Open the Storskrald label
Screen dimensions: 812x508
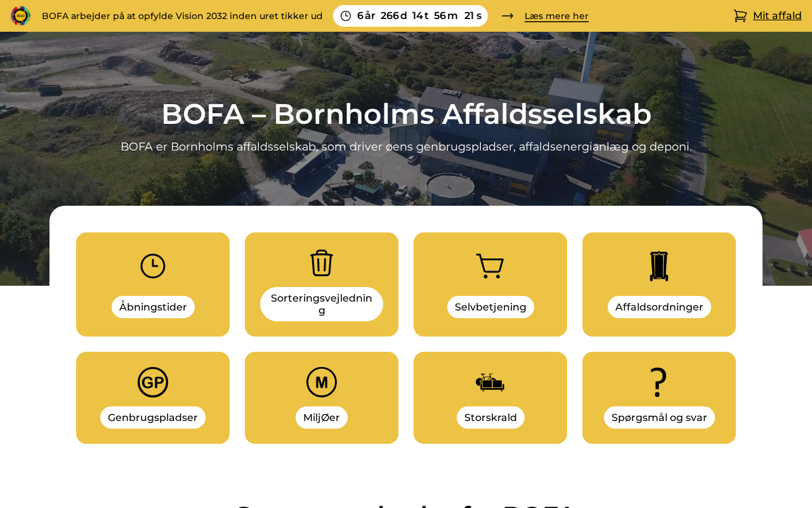pos(490,418)
